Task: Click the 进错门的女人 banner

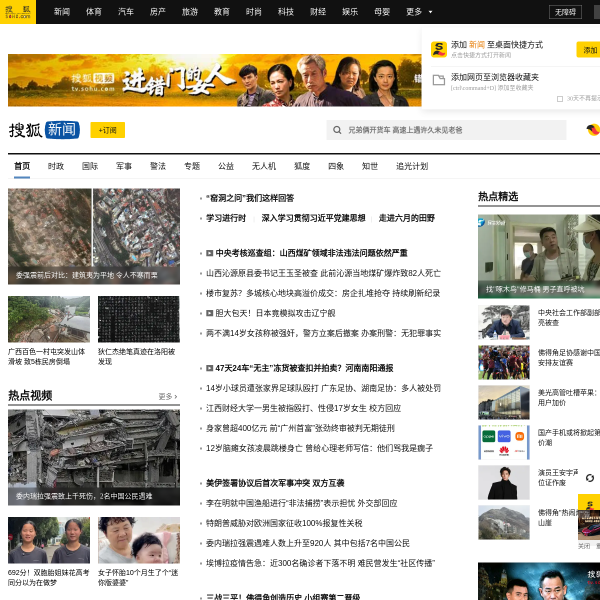Action: [x=215, y=80]
